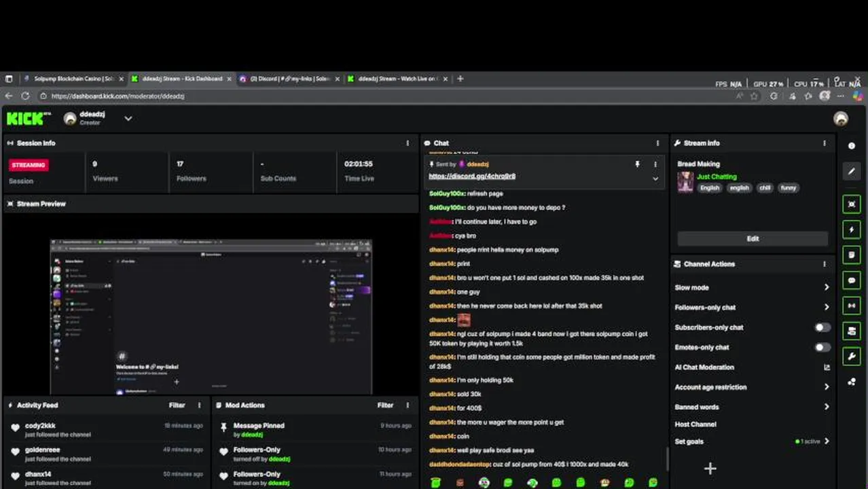Open pinned message three-dot options
This screenshot has height=489, width=868.
[x=655, y=164]
